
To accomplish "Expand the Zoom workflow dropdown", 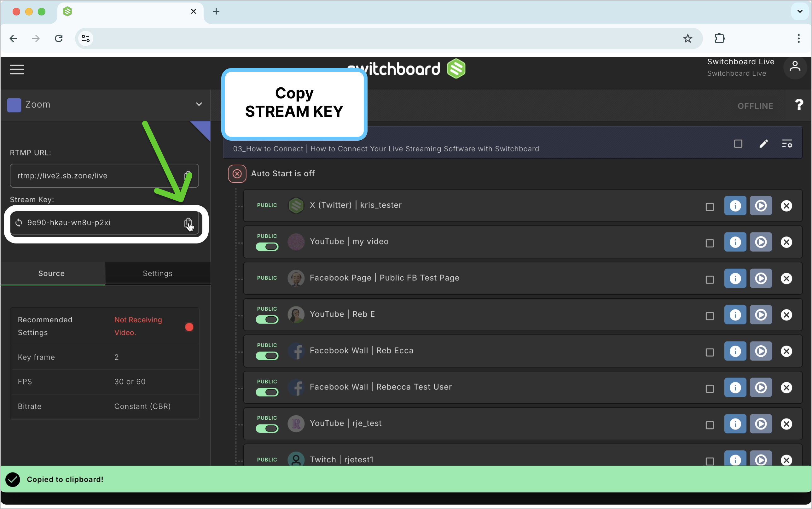I will (x=199, y=104).
